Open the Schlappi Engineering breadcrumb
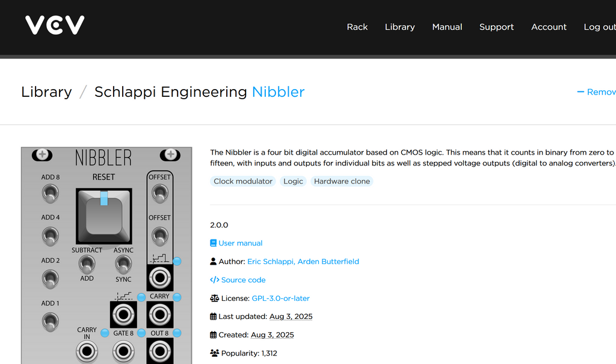This screenshot has height=364, width=616. click(x=170, y=92)
